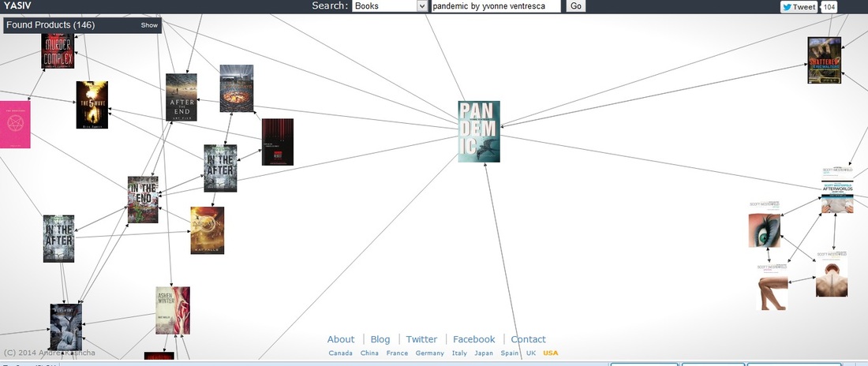Select the In the End book cover
868x366 pixels.
click(143, 200)
